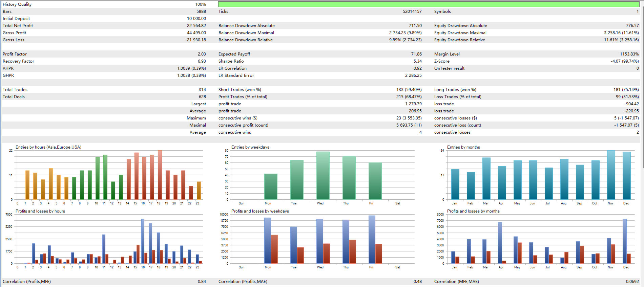Click the Initial Deposit value 10 000.00
The height and width of the screenshot is (287, 644).
point(196,19)
